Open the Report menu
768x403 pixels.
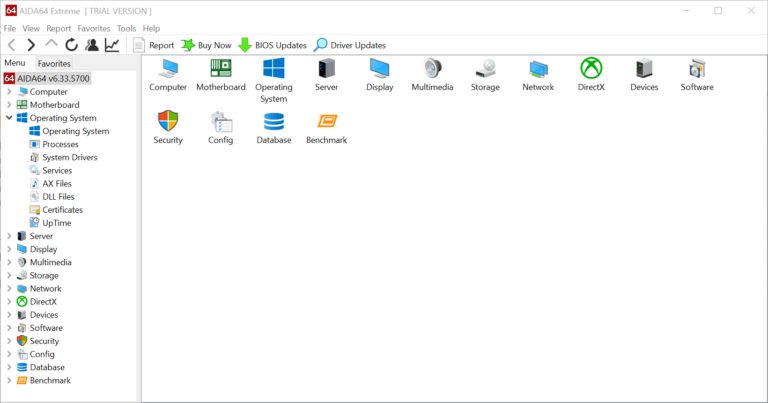tap(59, 28)
